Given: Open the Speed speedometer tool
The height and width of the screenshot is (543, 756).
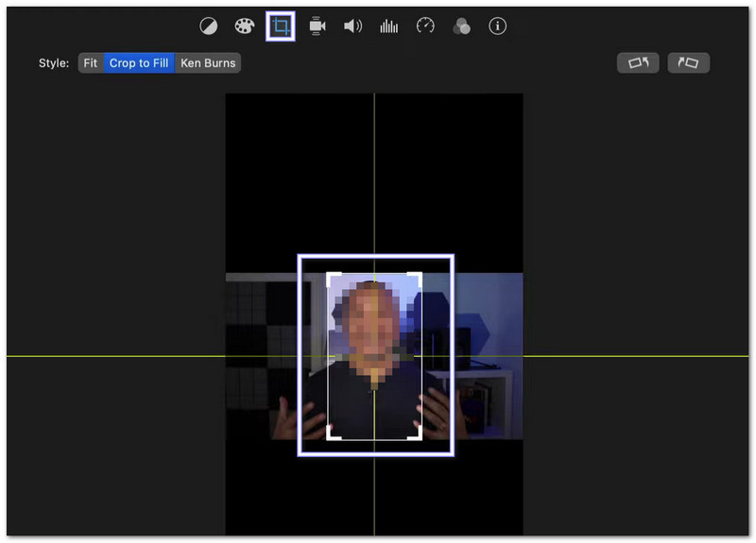Looking at the screenshot, I should pos(425,26).
